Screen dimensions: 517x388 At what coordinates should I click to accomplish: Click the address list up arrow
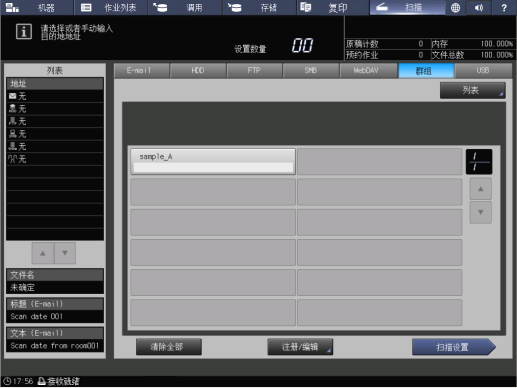[43, 253]
